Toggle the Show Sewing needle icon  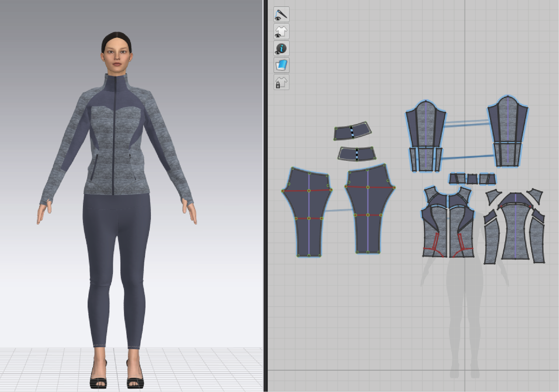click(281, 14)
